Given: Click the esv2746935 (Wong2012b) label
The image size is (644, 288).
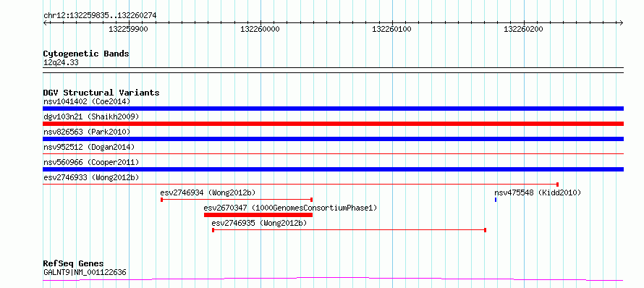Looking at the screenshot, I should [259, 223].
